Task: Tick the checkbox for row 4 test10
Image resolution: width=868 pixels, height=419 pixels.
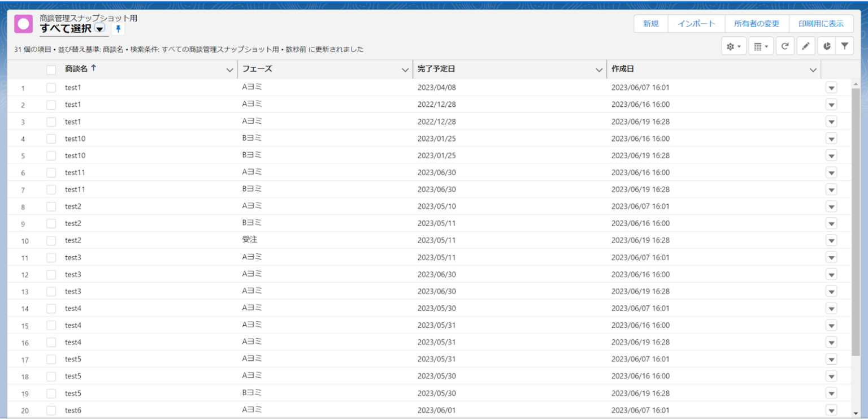Action: (x=51, y=139)
